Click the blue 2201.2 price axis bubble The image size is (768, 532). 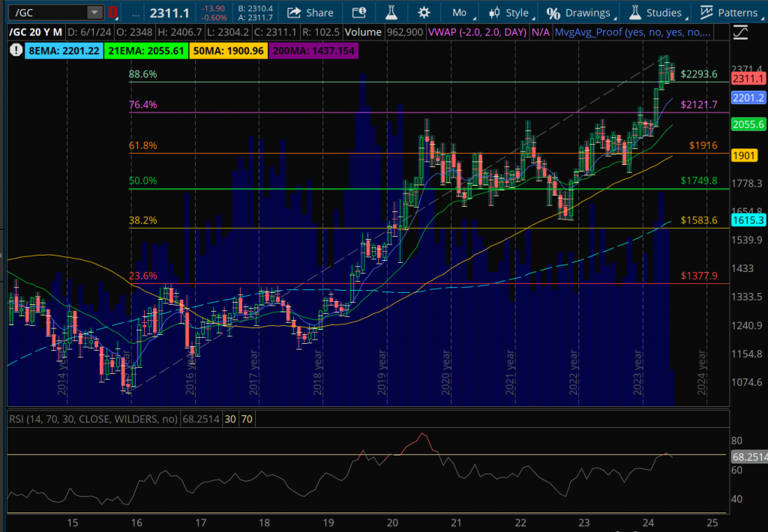pyautogui.click(x=748, y=98)
